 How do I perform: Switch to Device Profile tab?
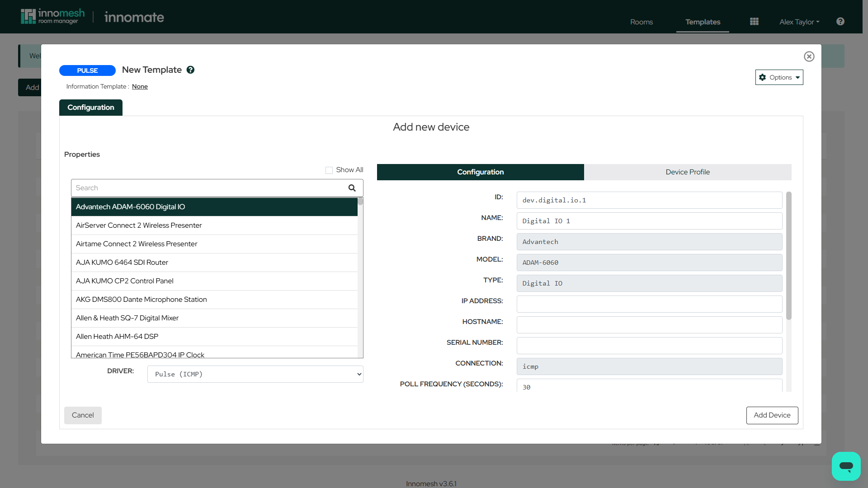pos(688,172)
